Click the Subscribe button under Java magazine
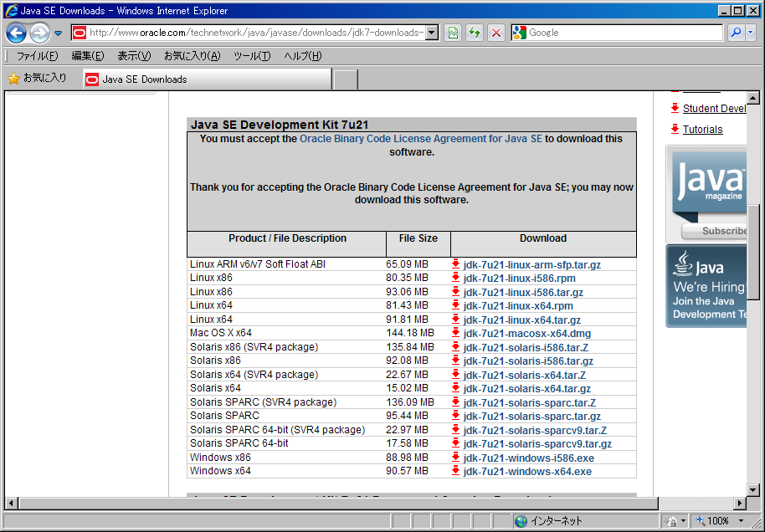Screen dimensions: 765x532 point(714,231)
